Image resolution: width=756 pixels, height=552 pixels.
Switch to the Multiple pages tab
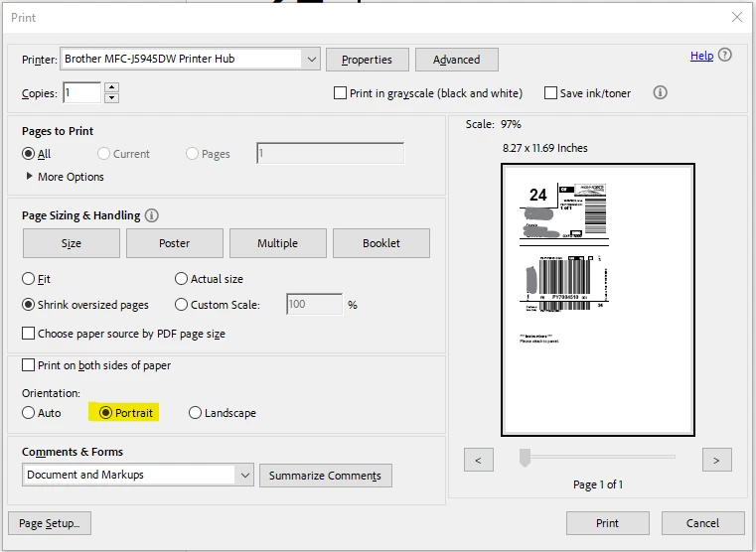pyautogui.click(x=278, y=243)
